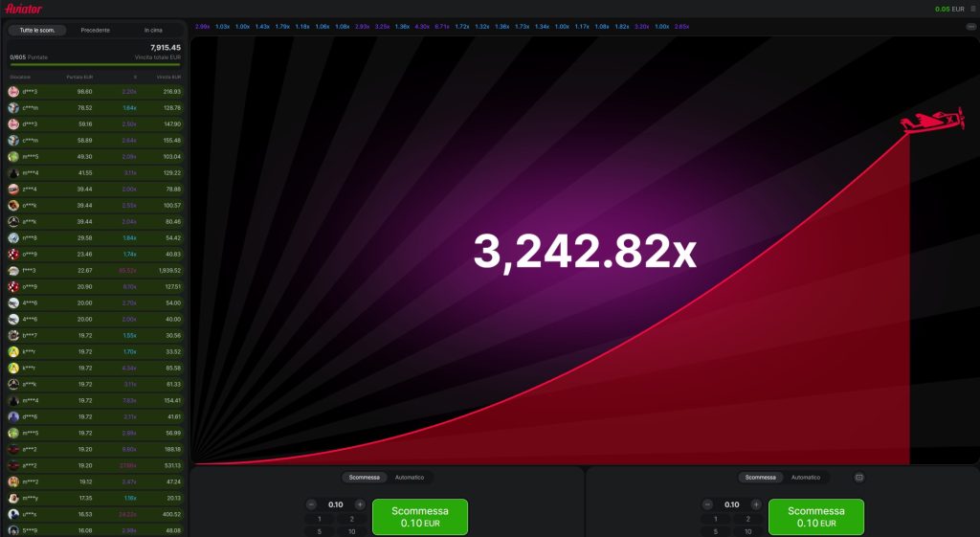The height and width of the screenshot is (537, 980).
Task: Expand the round history multipliers list
Action: (971, 27)
